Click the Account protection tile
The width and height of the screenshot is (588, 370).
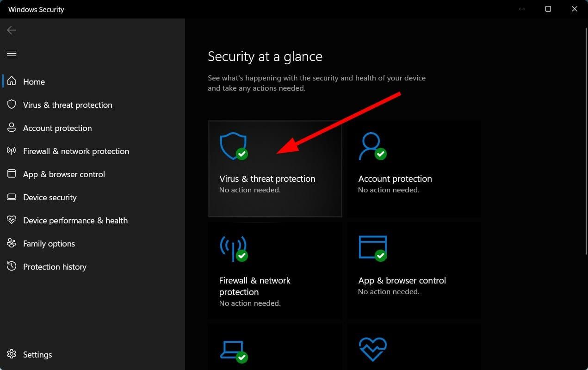[414, 168]
